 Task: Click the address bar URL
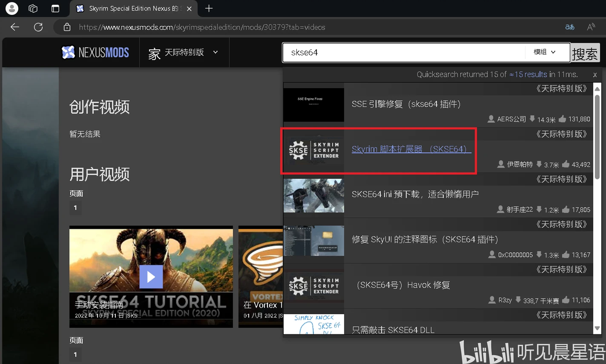202,27
